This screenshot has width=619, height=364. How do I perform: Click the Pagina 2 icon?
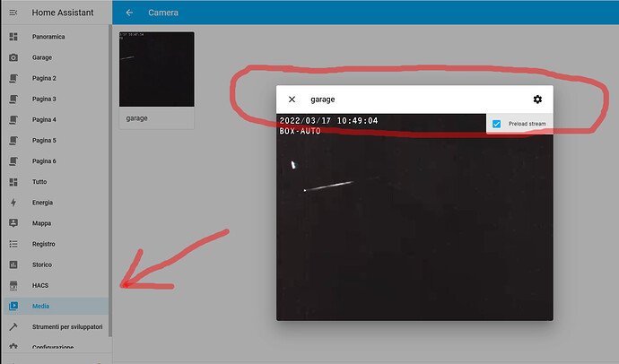coord(13,78)
